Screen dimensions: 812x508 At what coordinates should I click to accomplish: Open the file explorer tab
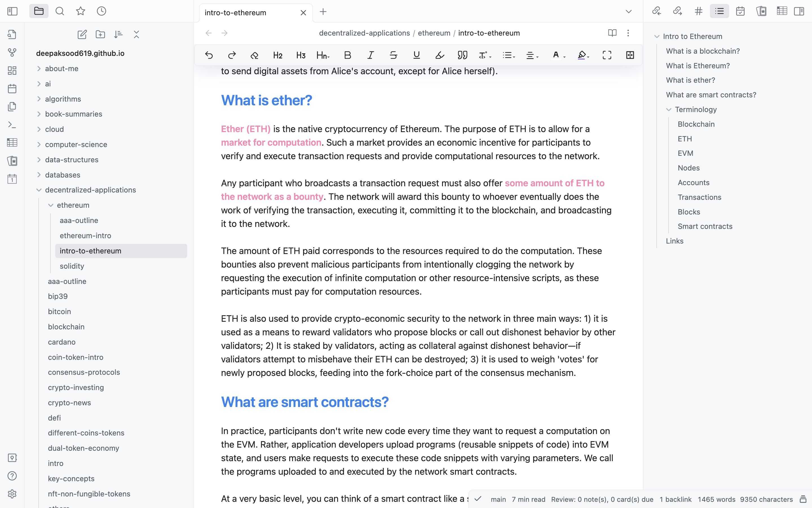point(39,11)
